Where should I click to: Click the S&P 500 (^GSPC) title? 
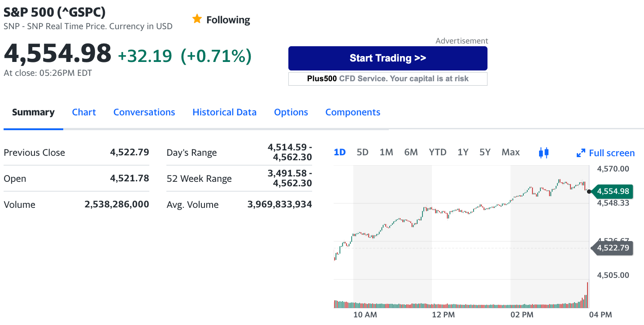click(x=55, y=12)
